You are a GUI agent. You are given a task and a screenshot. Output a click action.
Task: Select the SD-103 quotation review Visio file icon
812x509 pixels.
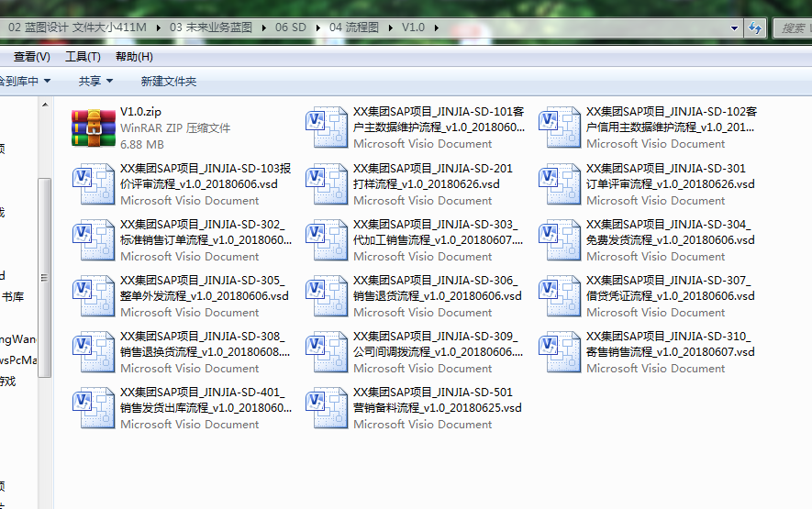pos(94,184)
